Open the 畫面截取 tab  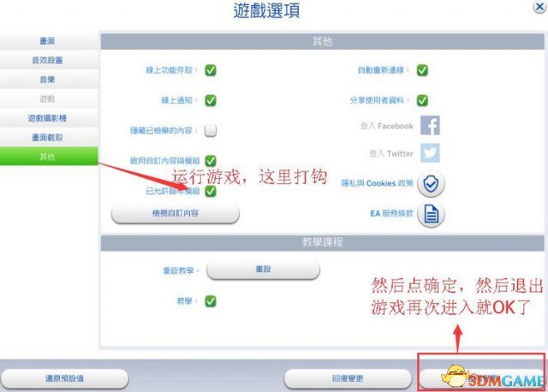pyautogui.click(x=49, y=137)
